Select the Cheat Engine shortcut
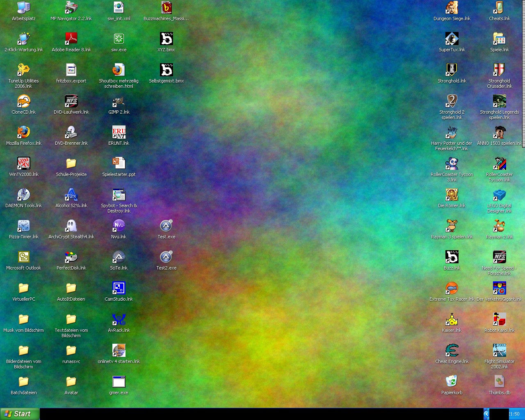The width and height of the screenshot is (525, 420). coord(452,351)
